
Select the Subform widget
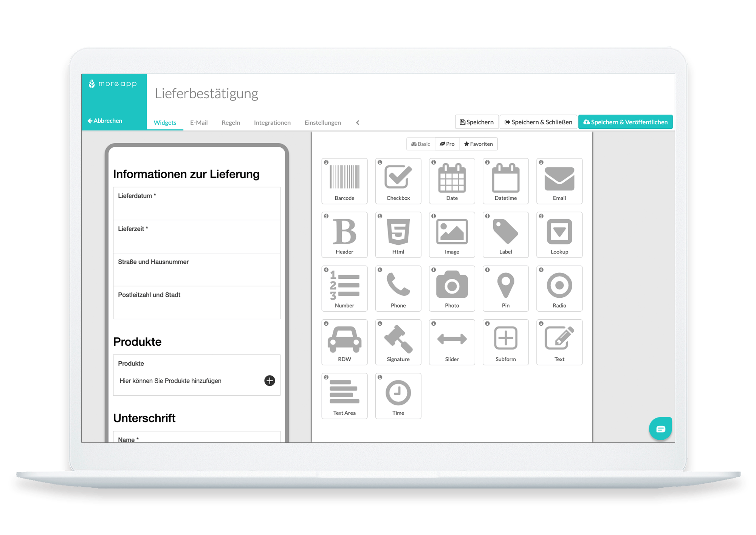[x=506, y=344]
